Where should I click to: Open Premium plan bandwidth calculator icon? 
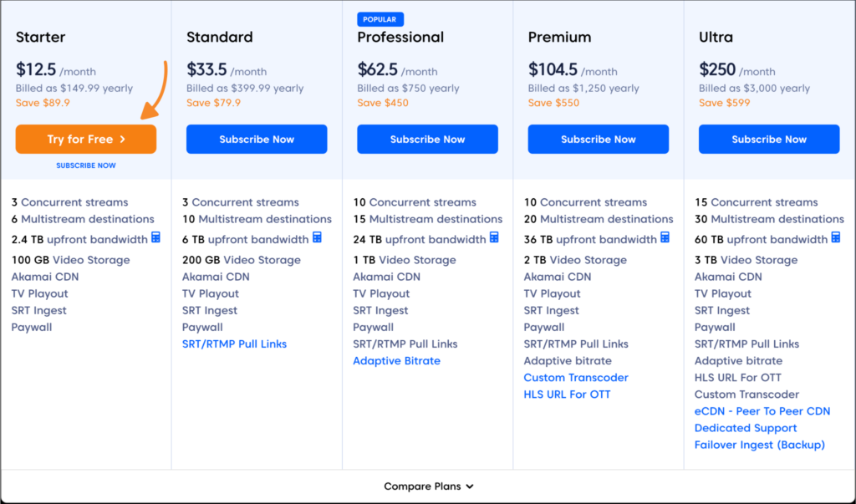(x=665, y=238)
